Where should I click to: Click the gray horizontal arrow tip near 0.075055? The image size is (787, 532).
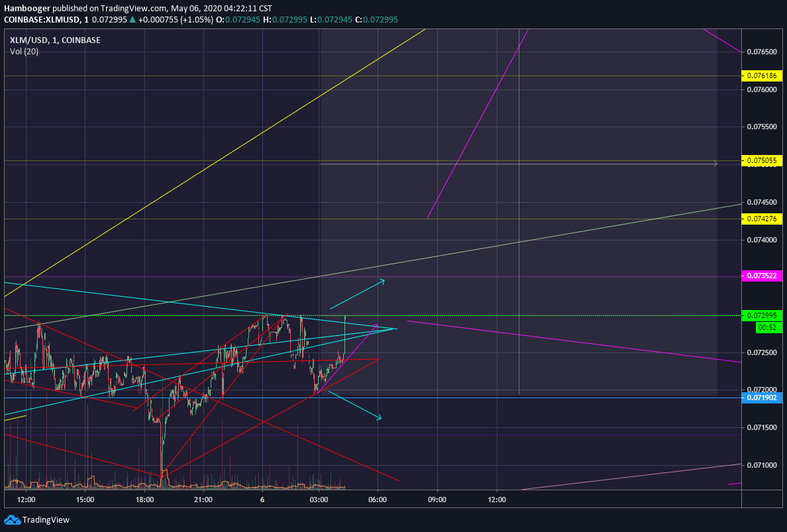point(715,163)
